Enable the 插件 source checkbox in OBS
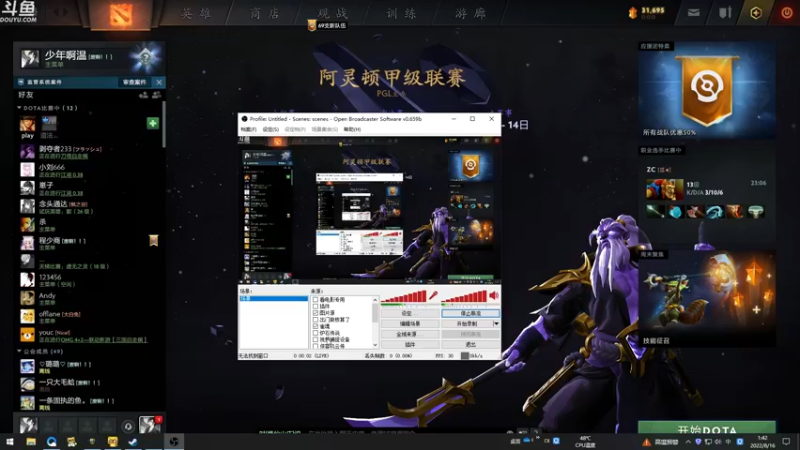The height and width of the screenshot is (450, 800). [315, 306]
